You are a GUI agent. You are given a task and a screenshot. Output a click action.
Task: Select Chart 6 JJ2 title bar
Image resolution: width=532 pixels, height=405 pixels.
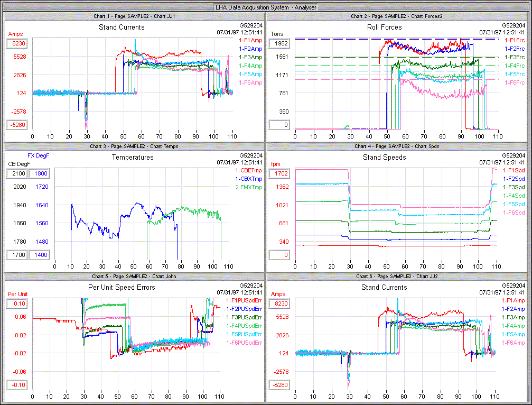point(397,277)
